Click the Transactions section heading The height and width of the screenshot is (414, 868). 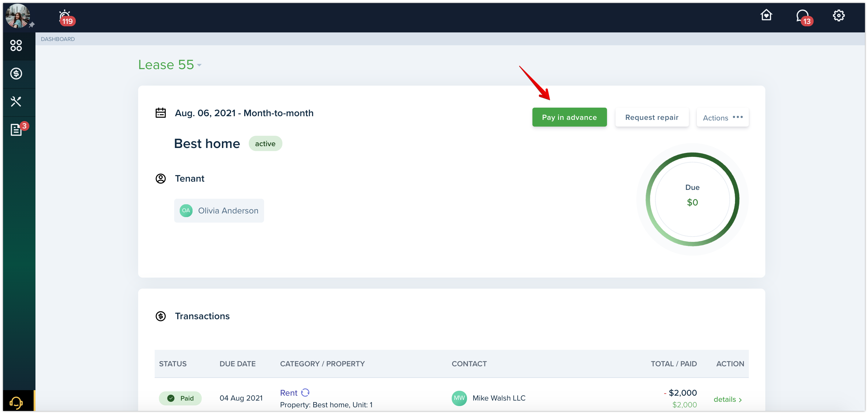[202, 316]
